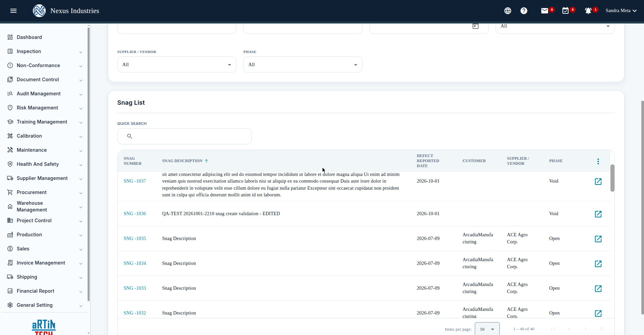This screenshot has height=335, width=644.
Task: Open the Sandra Meta user menu
Action: pyautogui.click(x=621, y=11)
